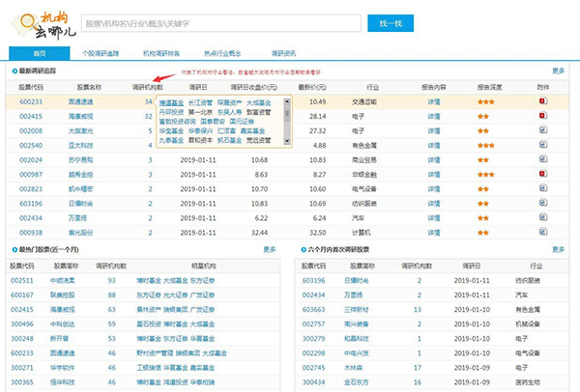Open stock code 002415 in latest research table
Viewport: 580px width, 392px height.
[x=32, y=116]
